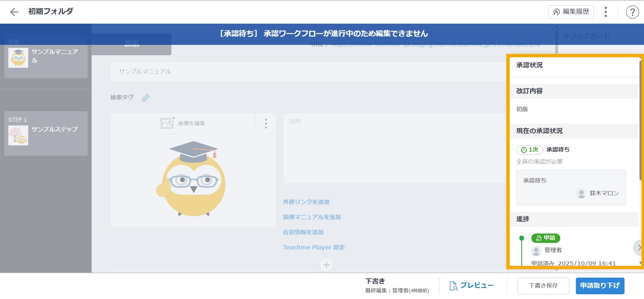Expand the side panel chevron arrow

(639, 248)
